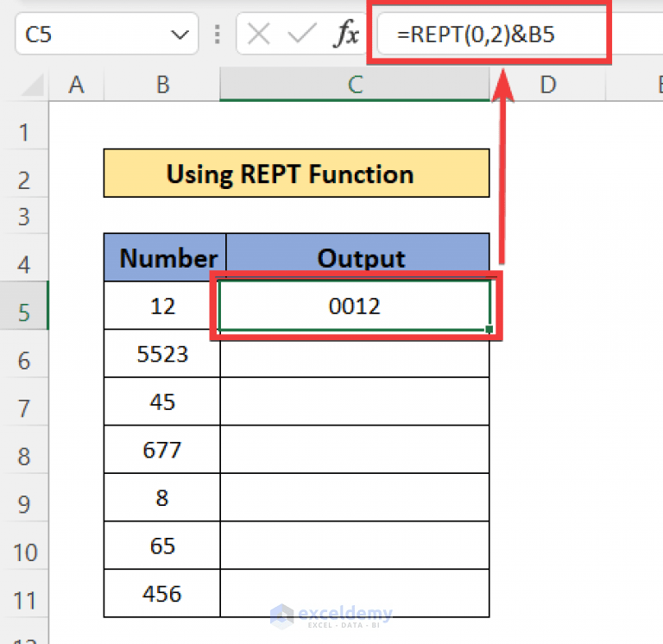Select the cell containing 12
This screenshot has height=644, width=663.
(x=162, y=306)
